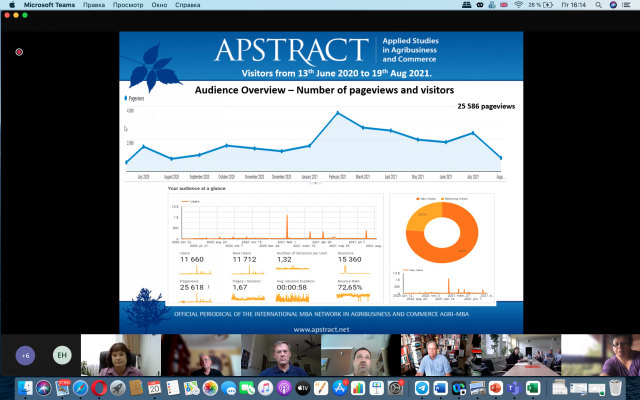Image resolution: width=640 pixels, height=400 pixels.
Task: Switch to Microsoft Teams dock icon
Action: point(514,388)
